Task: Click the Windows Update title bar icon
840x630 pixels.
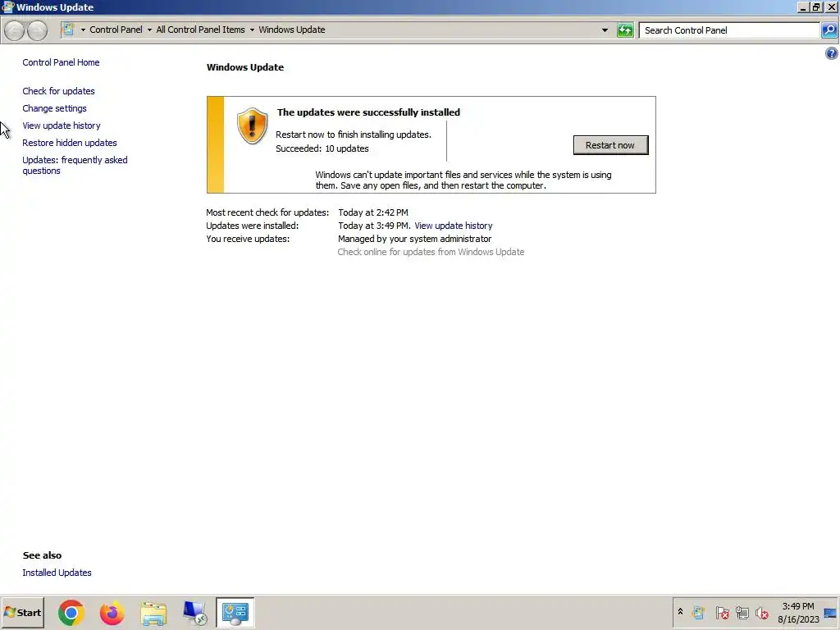Action: 7,7
